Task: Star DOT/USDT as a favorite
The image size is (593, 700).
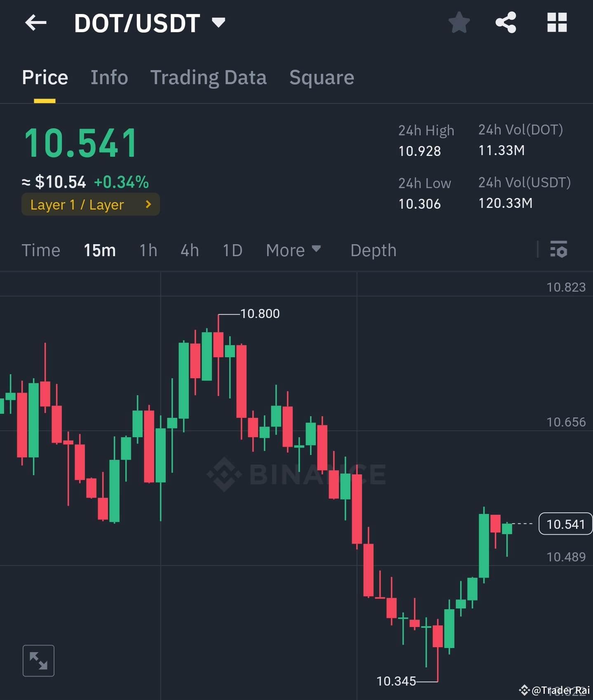Action: pos(459,23)
